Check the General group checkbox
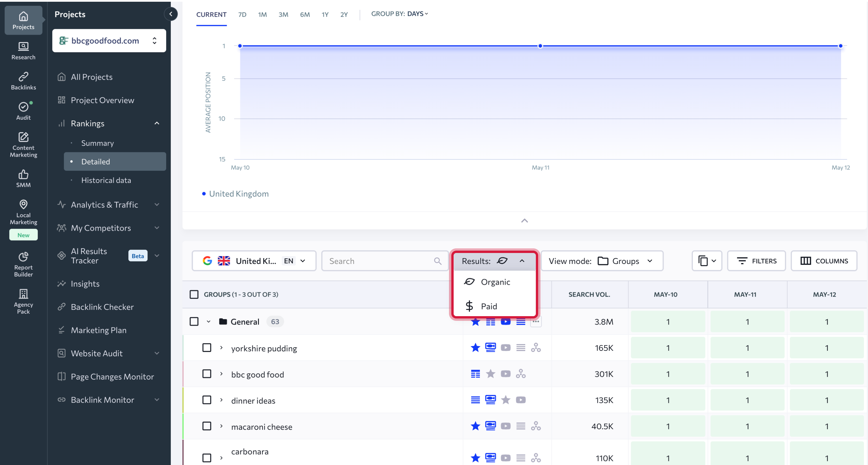 [x=194, y=321]
